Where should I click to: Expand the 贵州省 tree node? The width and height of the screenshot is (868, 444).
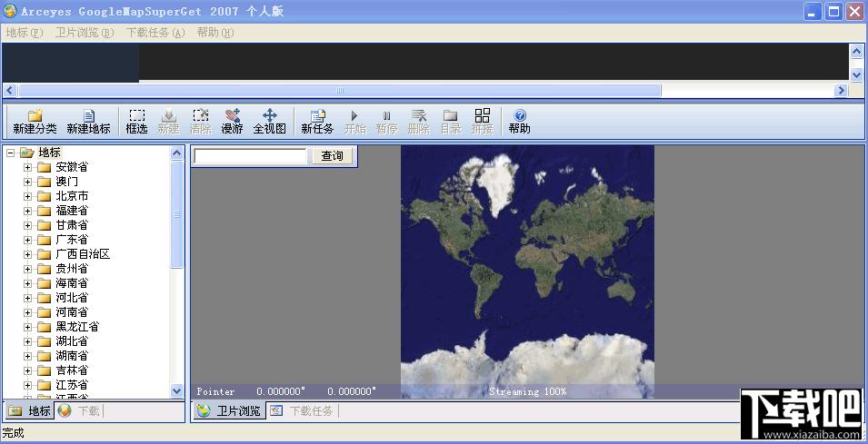(x=27, y=269)
